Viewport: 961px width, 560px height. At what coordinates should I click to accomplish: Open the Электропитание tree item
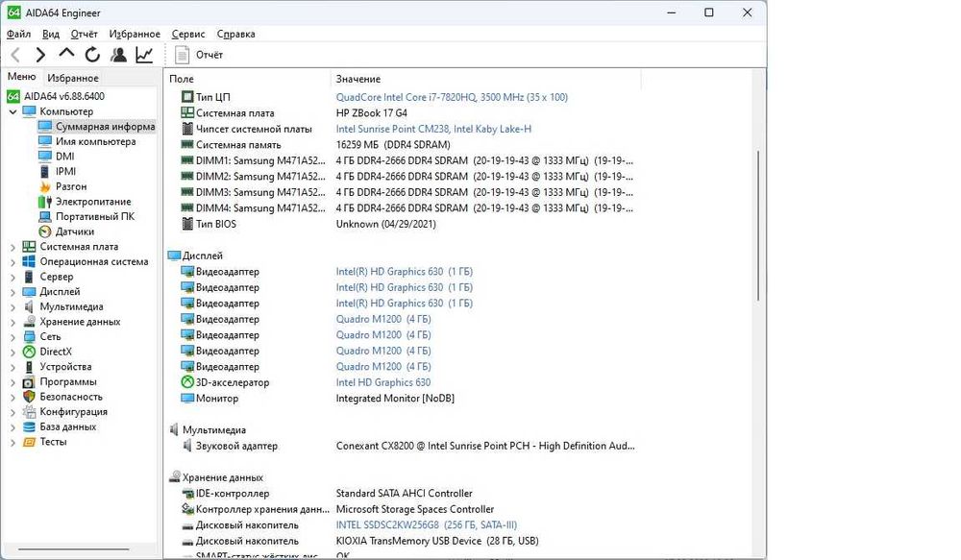click(x=85, y=202)
